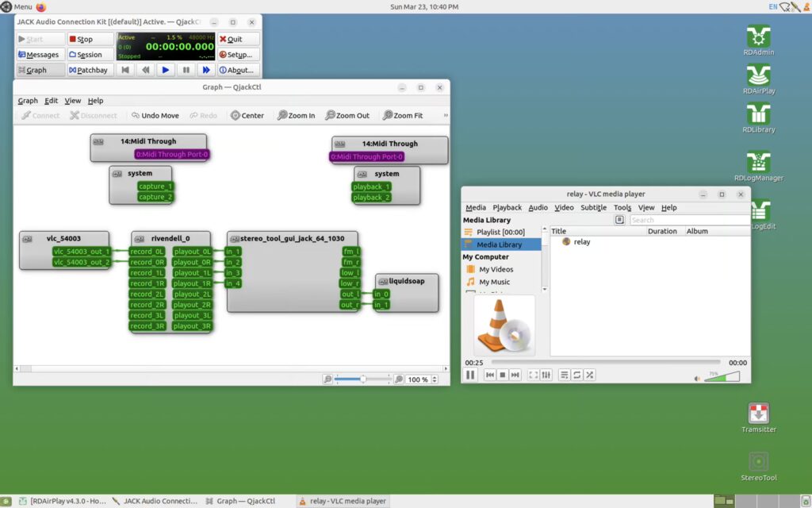Toggle VLC loop mode button
The height and width of the screenshot is (508, 812).
577,375
